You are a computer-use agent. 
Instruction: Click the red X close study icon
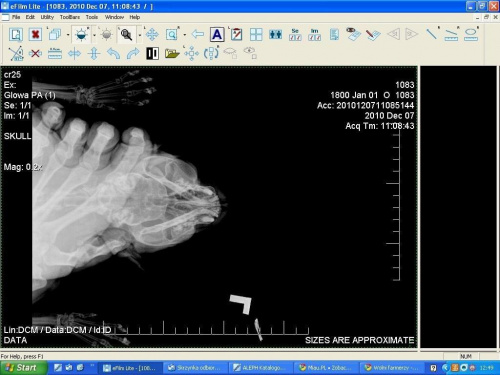[35, 34]
